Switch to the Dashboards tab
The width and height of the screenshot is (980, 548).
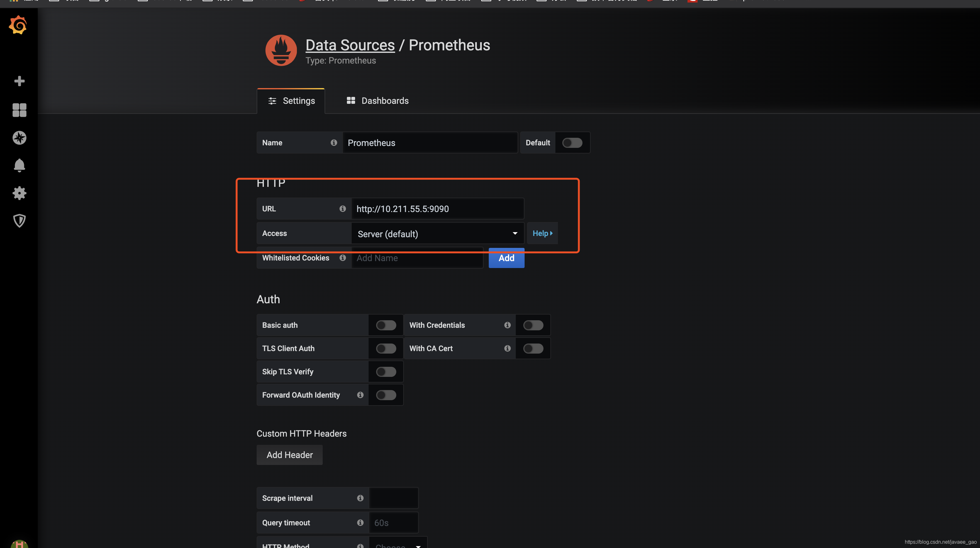[377, 101]
